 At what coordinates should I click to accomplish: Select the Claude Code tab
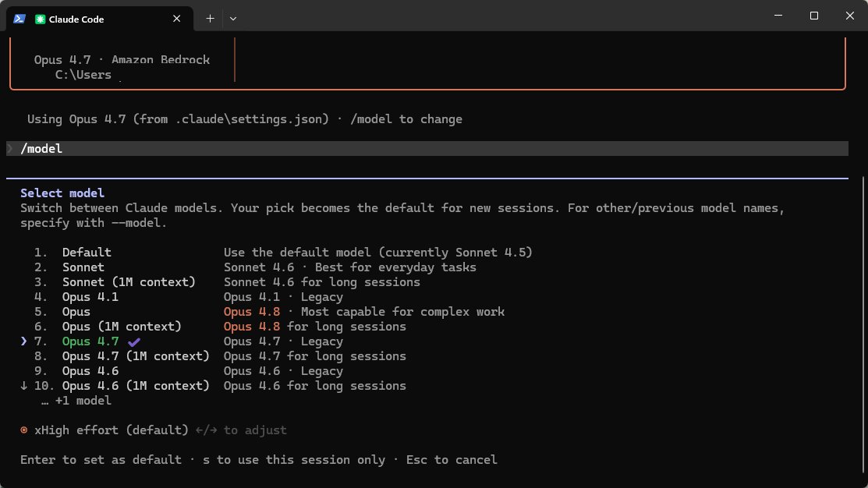[x=100, y=19]
